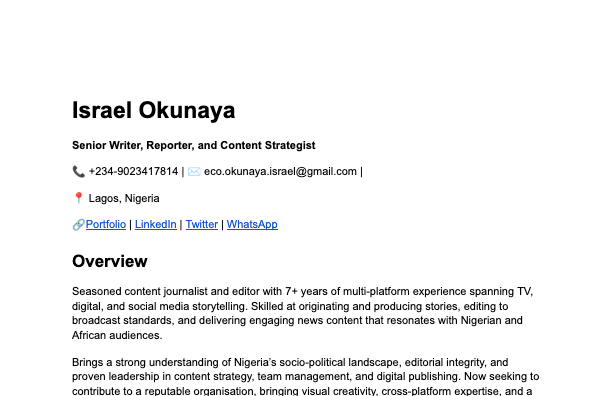Click the eco.okunaya.israel@gmail.com email address
Screen dimensions: 612x396
pos(280,171)
